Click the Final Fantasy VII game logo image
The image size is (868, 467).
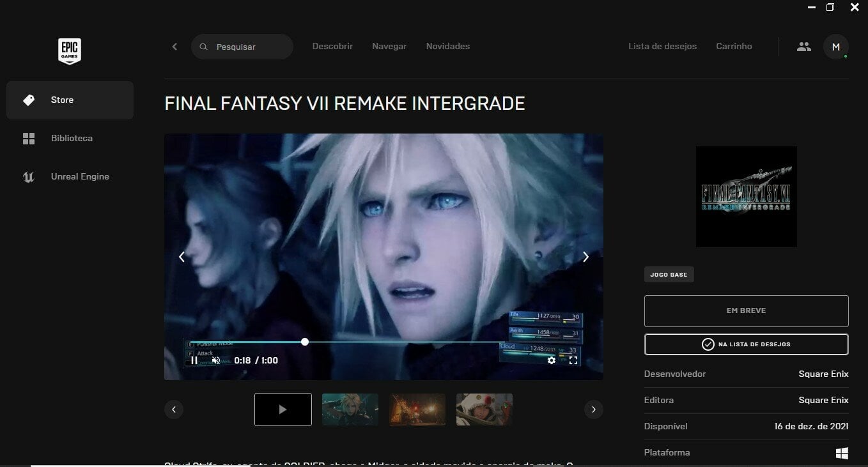[x=747, y=197]
